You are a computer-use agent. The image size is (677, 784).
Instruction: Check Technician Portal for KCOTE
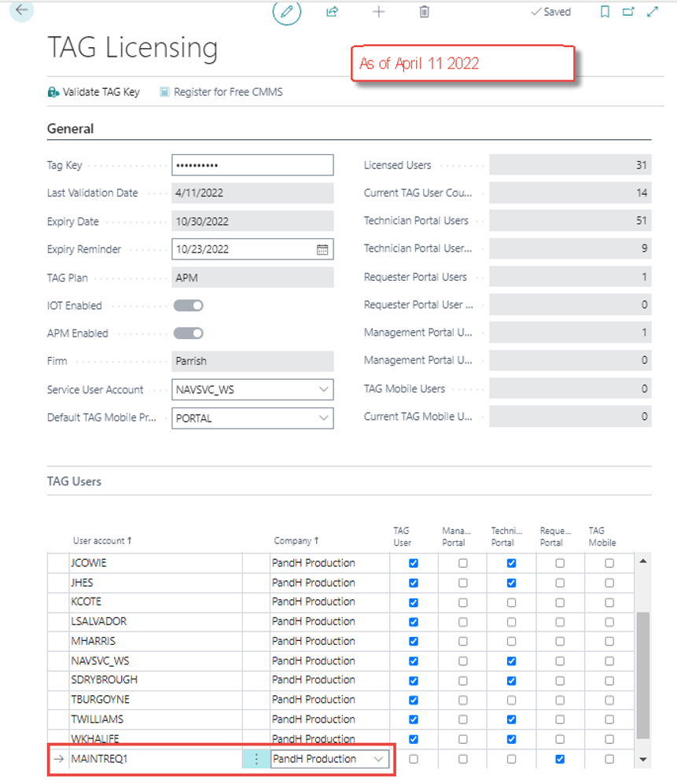[512, 602]
